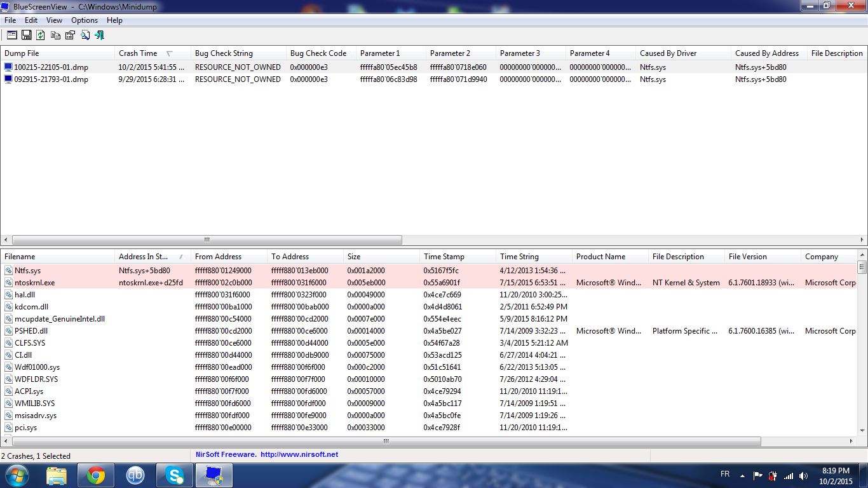Open the Edit menu
The width and height of the screenshot is (868, 488).
(x=31, y=20)
